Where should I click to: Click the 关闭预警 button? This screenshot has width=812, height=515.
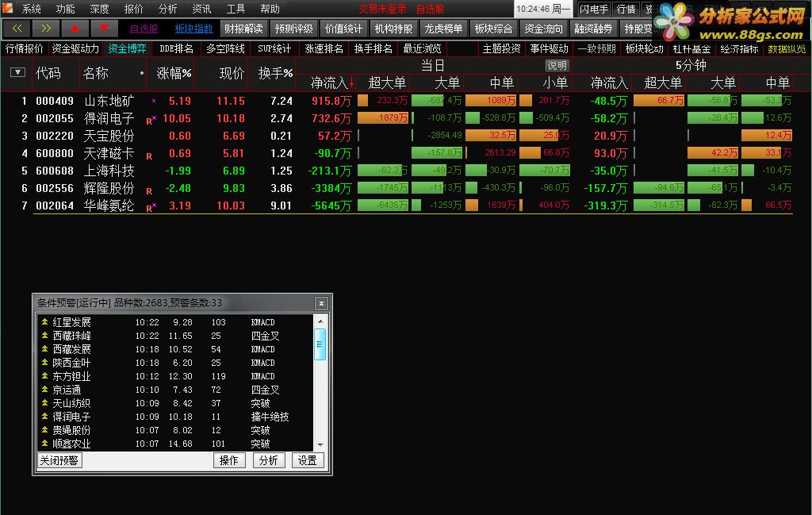click(59, 460)
